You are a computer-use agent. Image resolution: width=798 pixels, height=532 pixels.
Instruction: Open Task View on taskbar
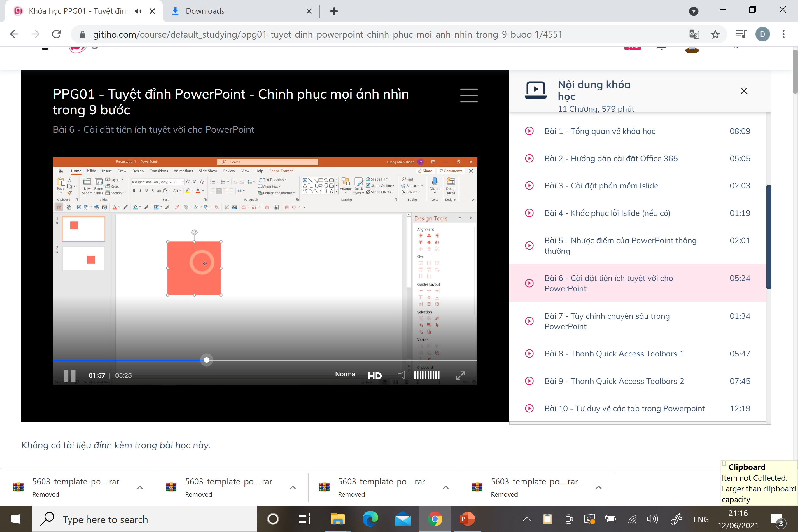point(304,519)
